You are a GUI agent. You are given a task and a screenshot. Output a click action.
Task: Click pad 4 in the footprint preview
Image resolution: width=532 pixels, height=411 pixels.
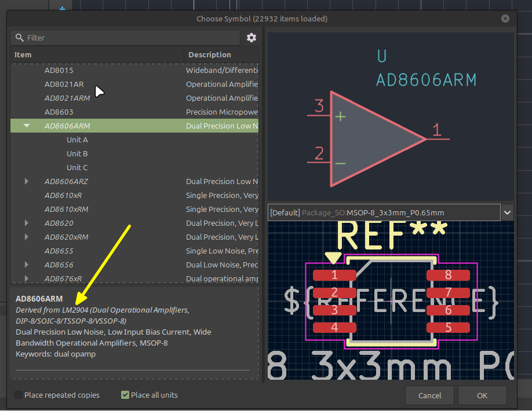pyautogui.click(x=334, y=327)
